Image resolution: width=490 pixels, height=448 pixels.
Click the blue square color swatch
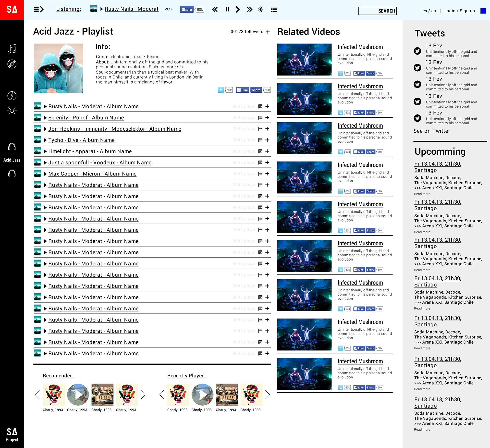[x=483, y=11]
